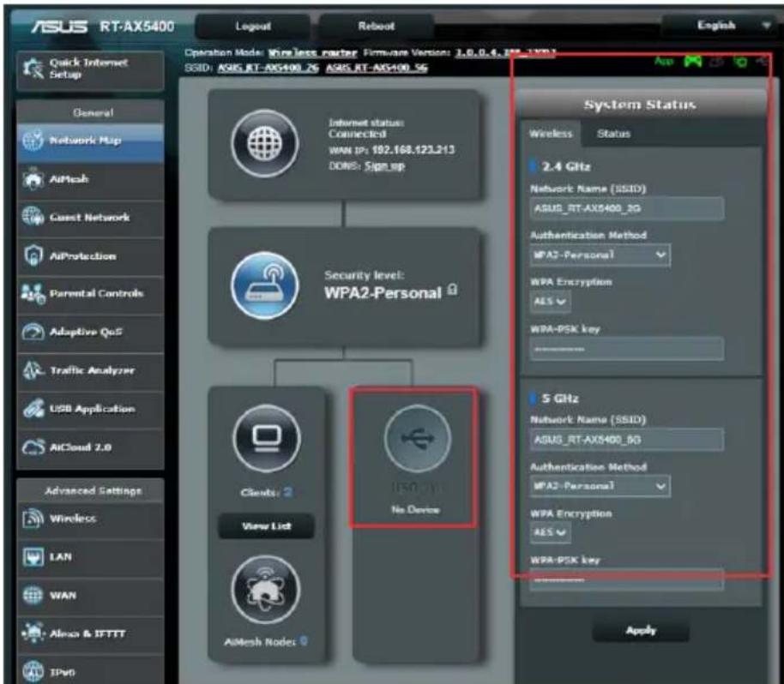Go to Parental Controls

[90, 294]
